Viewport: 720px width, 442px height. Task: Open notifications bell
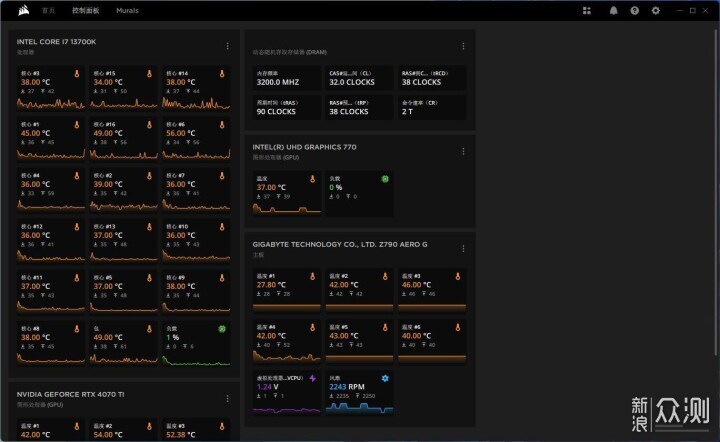[613, 11]
